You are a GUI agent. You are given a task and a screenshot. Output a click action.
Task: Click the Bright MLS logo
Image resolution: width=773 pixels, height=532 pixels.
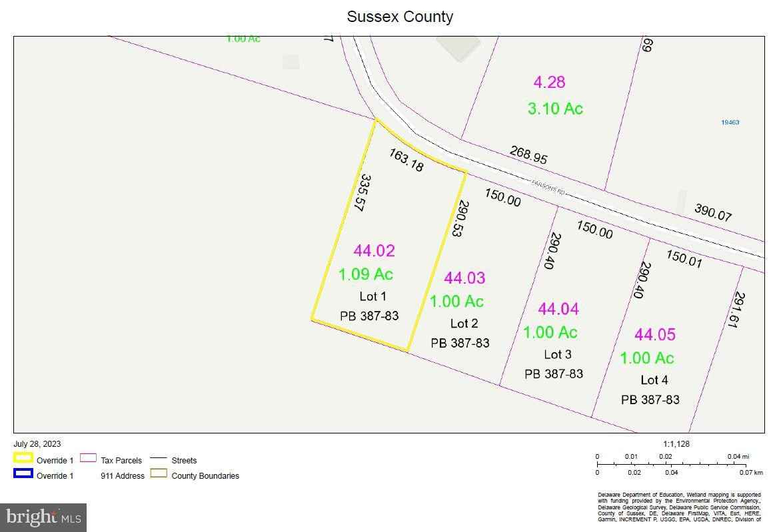pos(43,516)
